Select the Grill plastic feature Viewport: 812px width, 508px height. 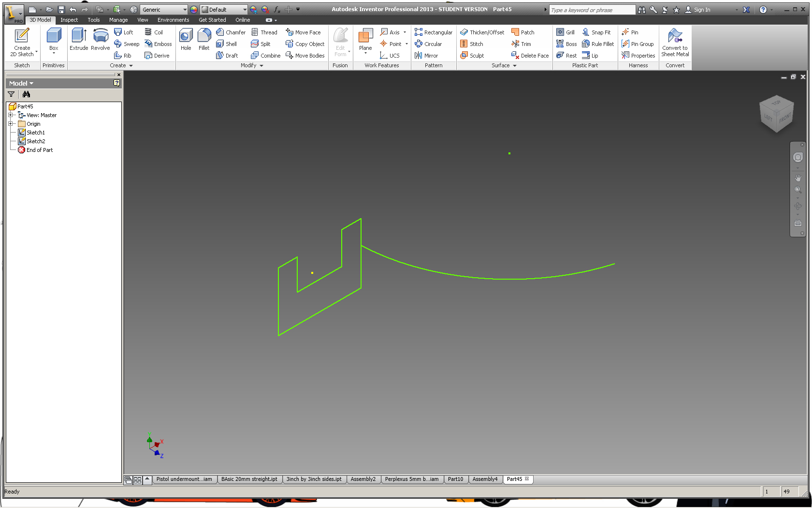click(x=565, y=32)
